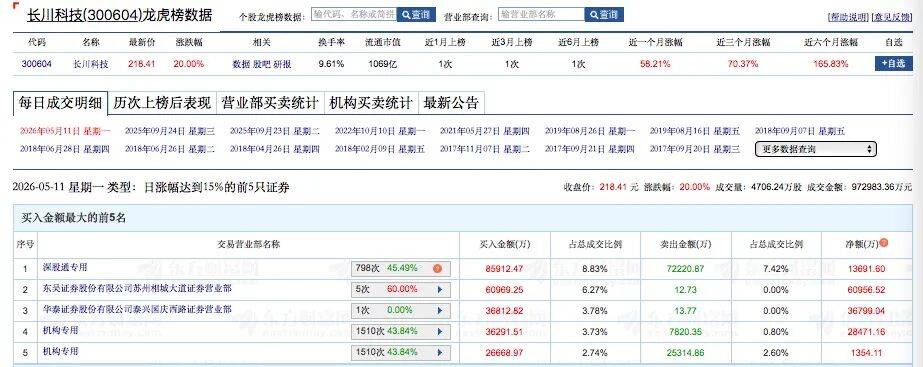Open the 机构专用 link in row 5

[60, 352]
